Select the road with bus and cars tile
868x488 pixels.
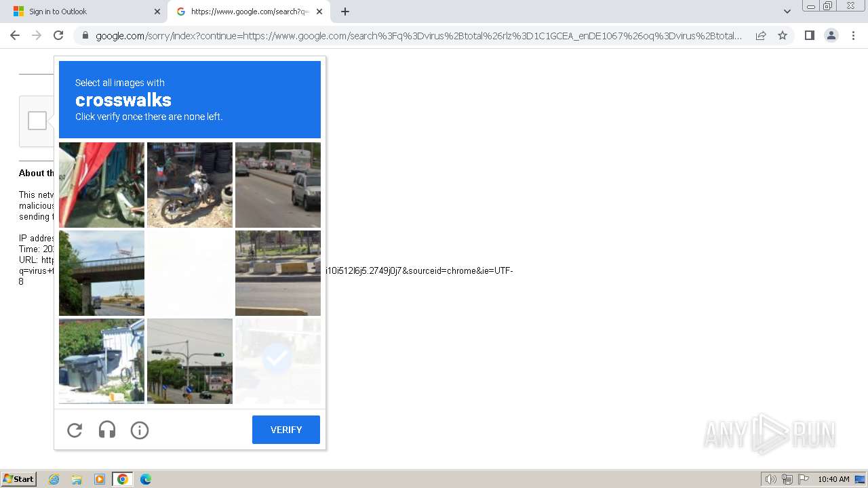(x=278, y=185)
